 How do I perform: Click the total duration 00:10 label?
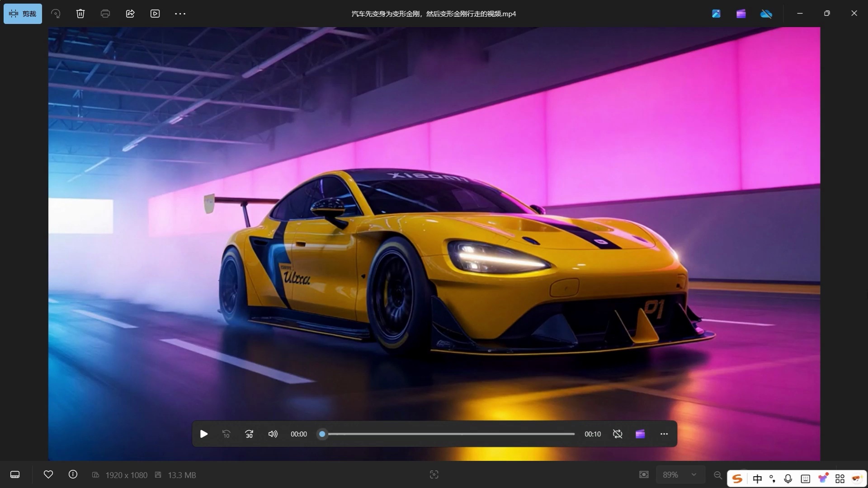593,434
